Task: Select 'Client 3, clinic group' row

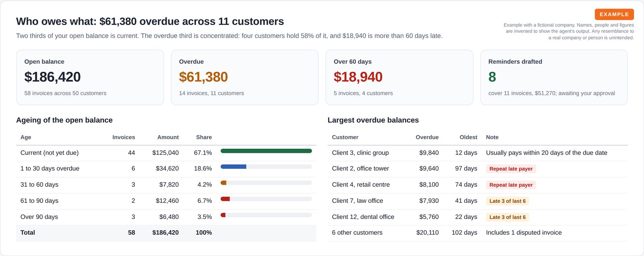Action: tap(478, 153)
